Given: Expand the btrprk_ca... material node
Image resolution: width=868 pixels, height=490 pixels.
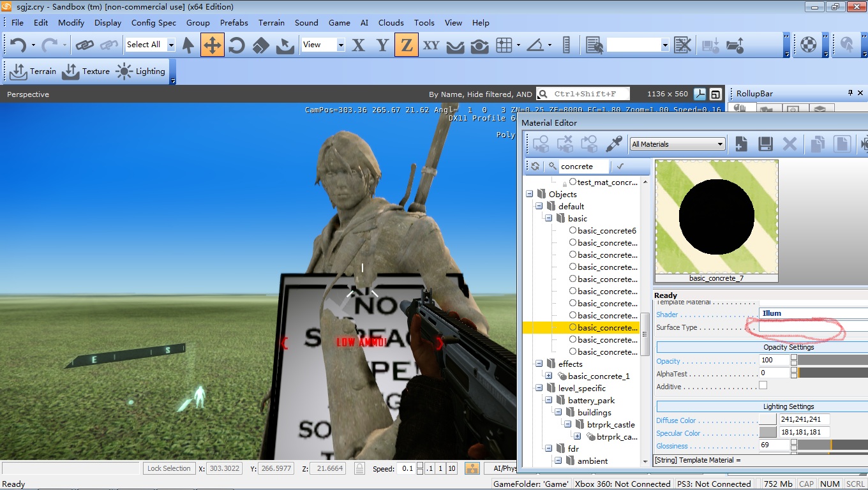Looking at the screenshot, I should coord(577,436).
